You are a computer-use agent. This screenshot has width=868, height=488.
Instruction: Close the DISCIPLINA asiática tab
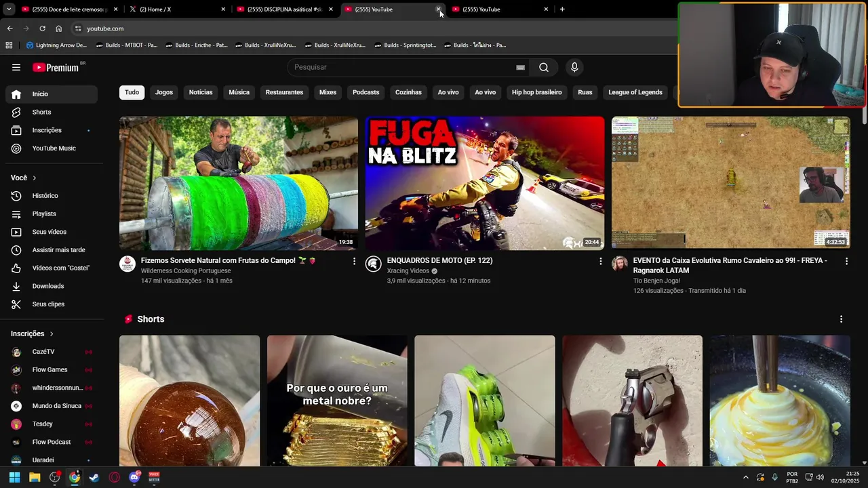(331, 9)
